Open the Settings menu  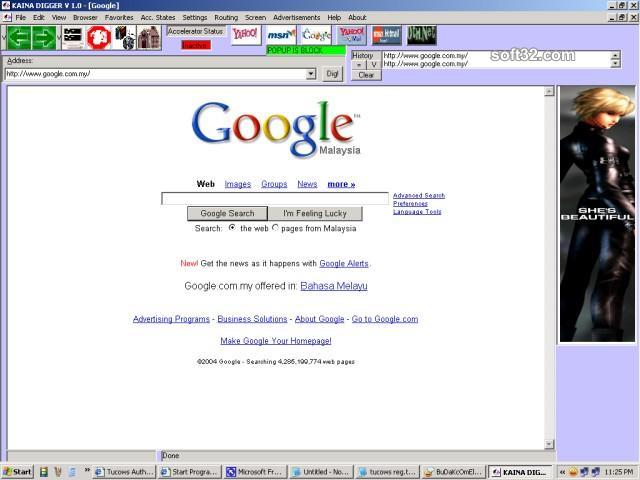[x=195, y=18]
